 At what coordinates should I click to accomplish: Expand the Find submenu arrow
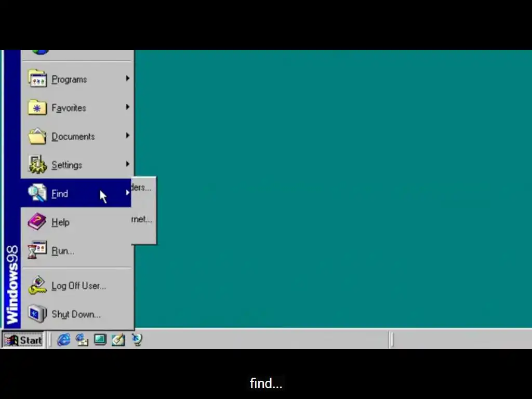(x=128, y=192)
